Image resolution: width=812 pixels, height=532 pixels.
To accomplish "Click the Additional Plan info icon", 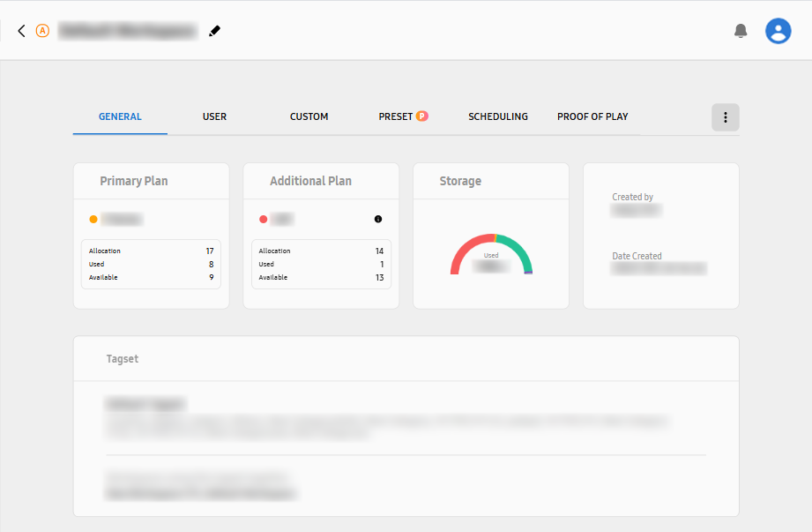I will pos(378,219).
